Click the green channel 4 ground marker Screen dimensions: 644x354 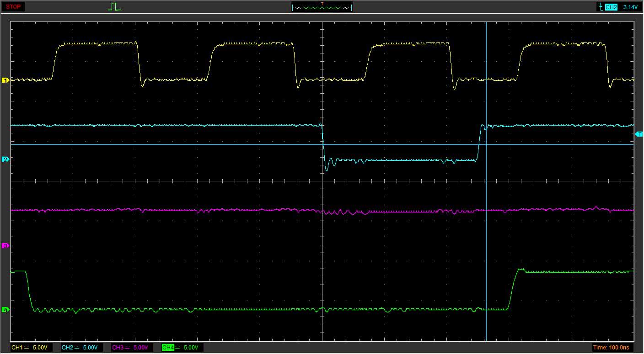5,310
